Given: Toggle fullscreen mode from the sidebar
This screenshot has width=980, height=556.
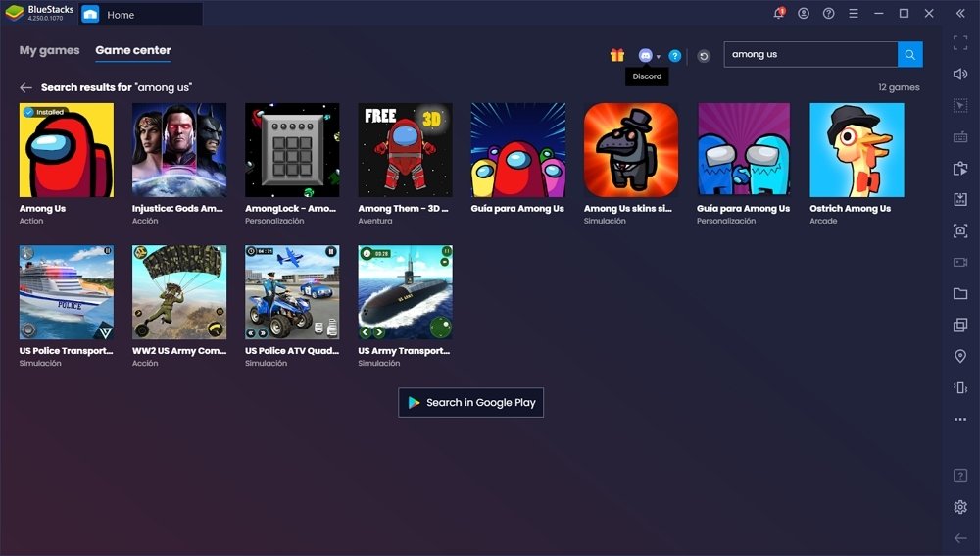Looking at the screenshot, I should pos(960,42).
